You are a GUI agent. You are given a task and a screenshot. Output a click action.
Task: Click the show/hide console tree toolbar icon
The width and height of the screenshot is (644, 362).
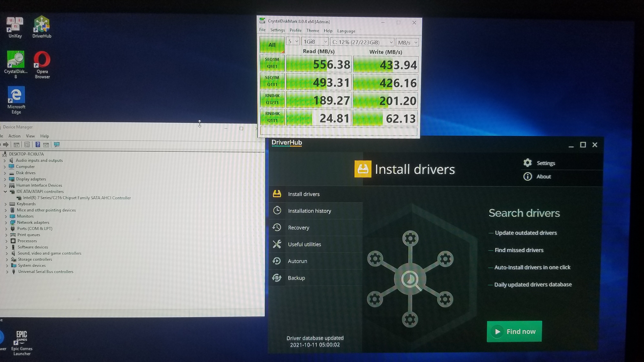[16, 145]
